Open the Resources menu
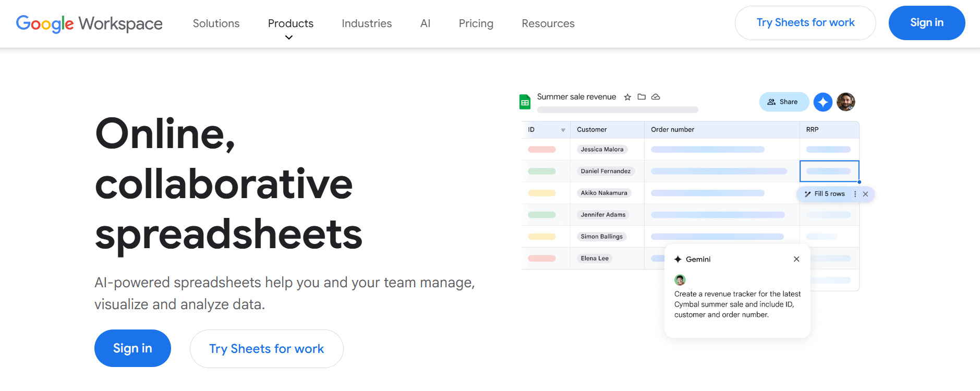 click(x=548, y=23)
